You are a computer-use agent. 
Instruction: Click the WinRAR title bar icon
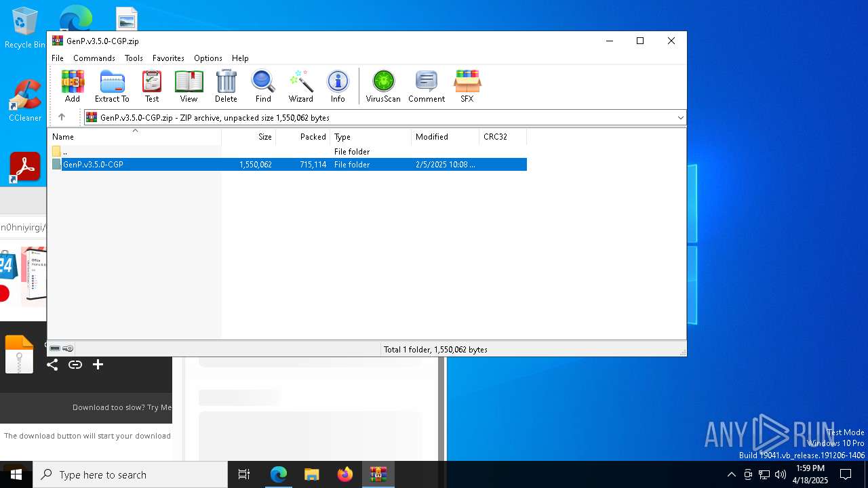pos(58,41)
